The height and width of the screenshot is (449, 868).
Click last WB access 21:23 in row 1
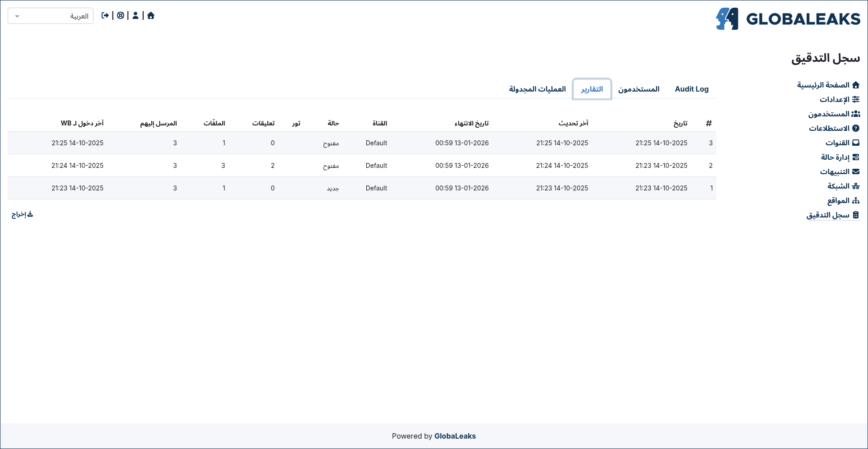click(77, 188)
